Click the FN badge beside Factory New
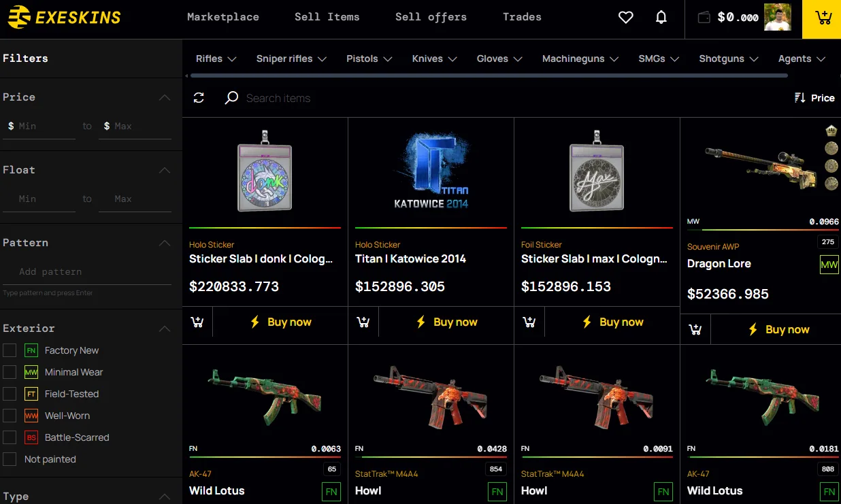 [x=31, y=350]
